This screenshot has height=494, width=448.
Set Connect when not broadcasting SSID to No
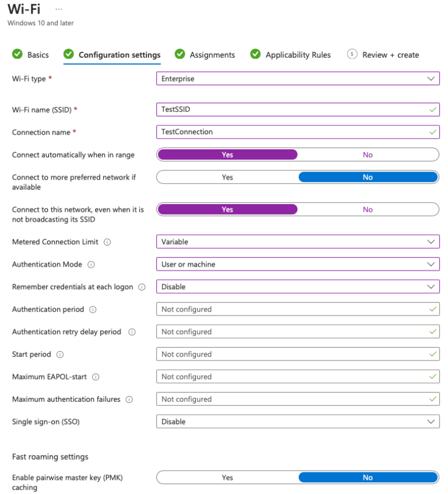pos(368,209)
